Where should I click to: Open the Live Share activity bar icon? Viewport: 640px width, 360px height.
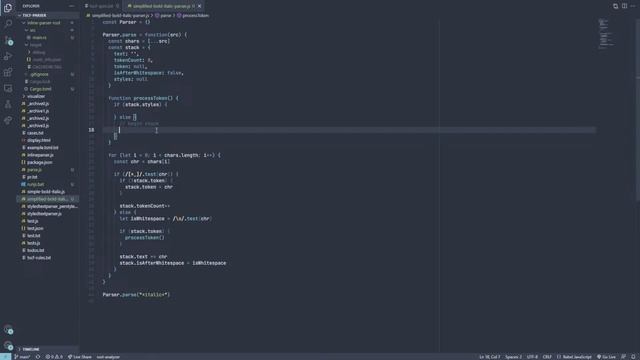click(x=8, y=120)
